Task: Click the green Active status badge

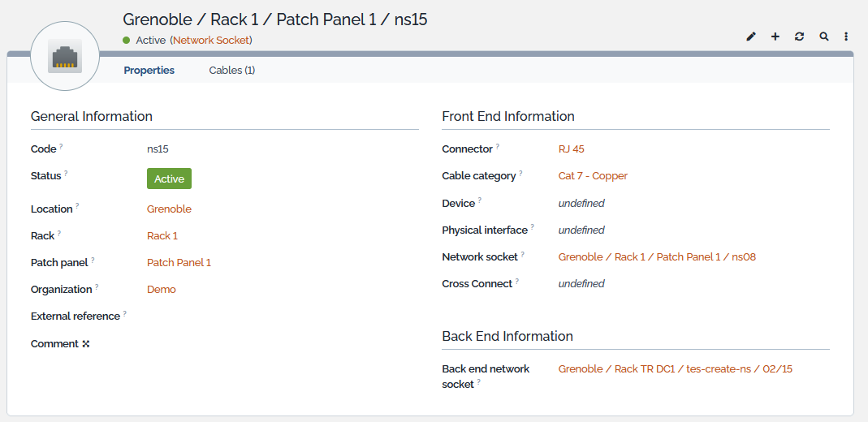Action: pyautogui.click(x=169, y=179)
